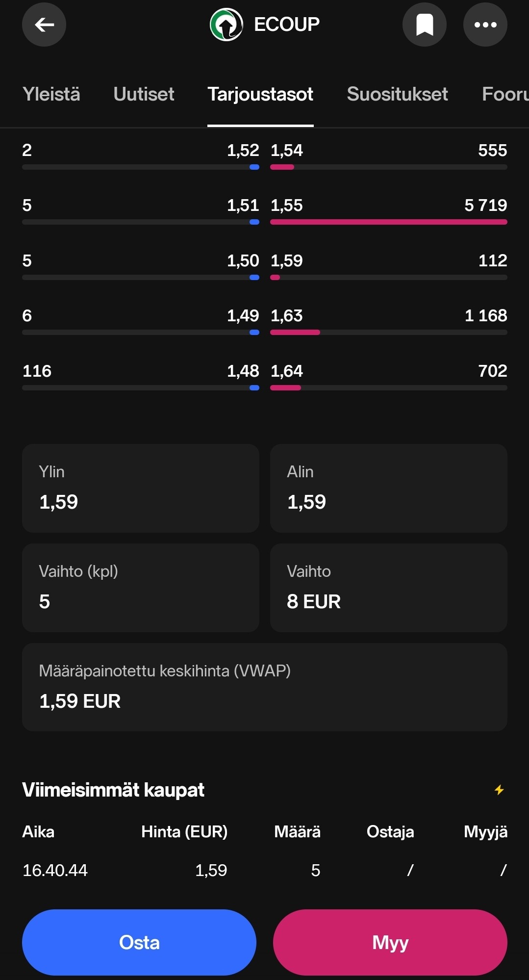529x980 pixels.
Task: Select the 1,52 bid price level
Action: coord(243,151)
